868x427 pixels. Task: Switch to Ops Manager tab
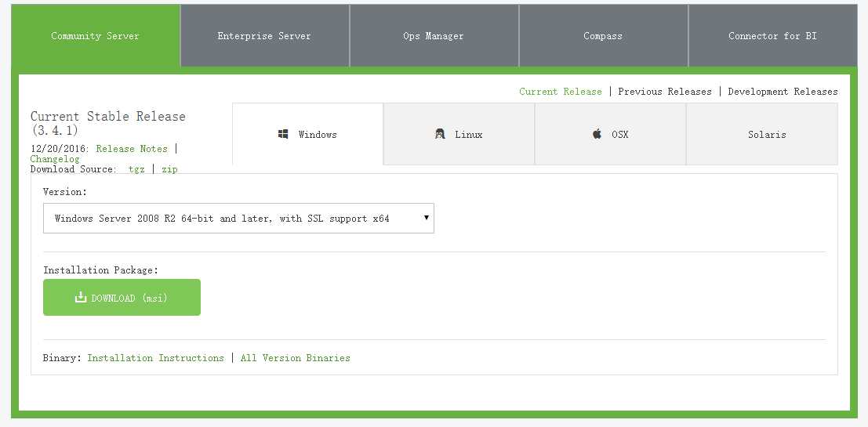(x=434, y=36)
